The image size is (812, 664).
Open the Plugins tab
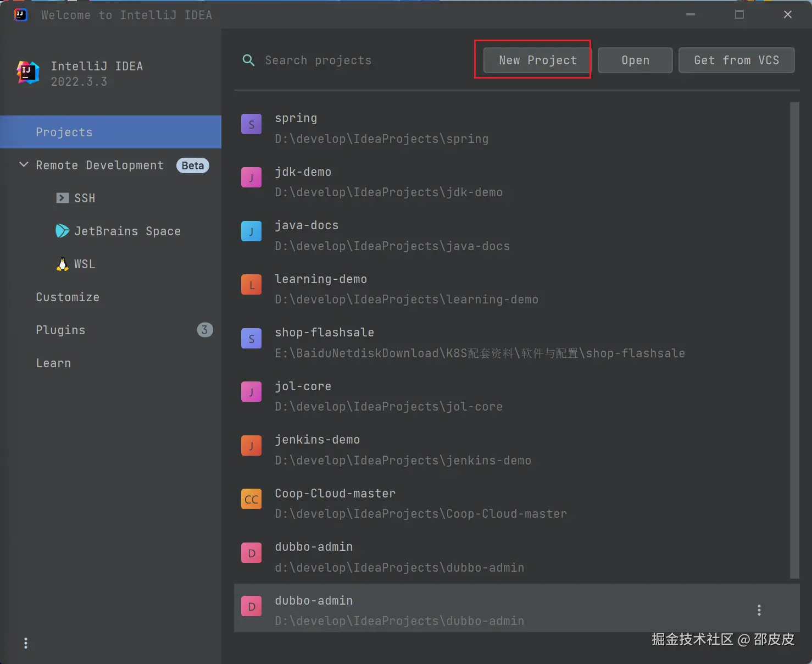[x=110, y=330]
